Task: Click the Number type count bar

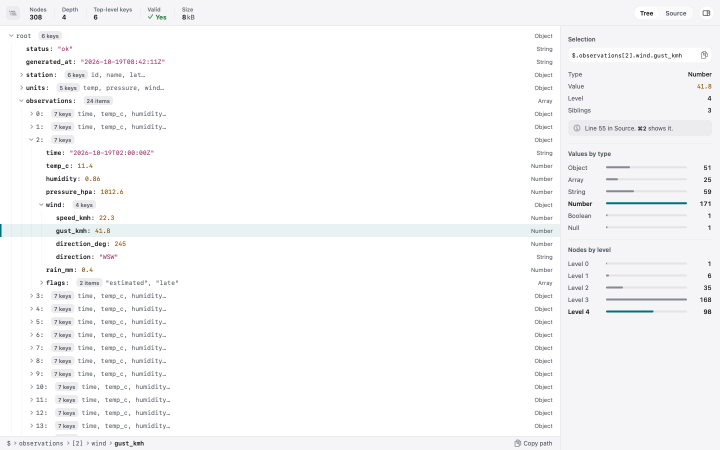Action: (x=646, y=203)
